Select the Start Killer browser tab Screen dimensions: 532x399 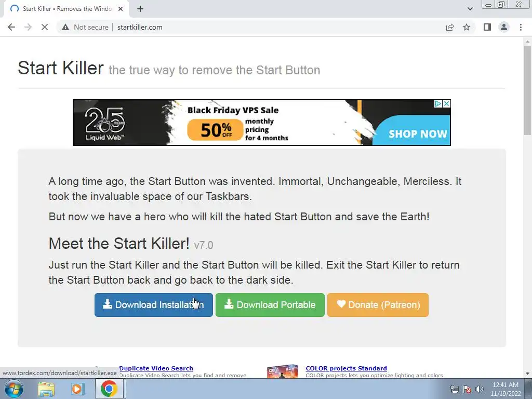pos(66,9)
